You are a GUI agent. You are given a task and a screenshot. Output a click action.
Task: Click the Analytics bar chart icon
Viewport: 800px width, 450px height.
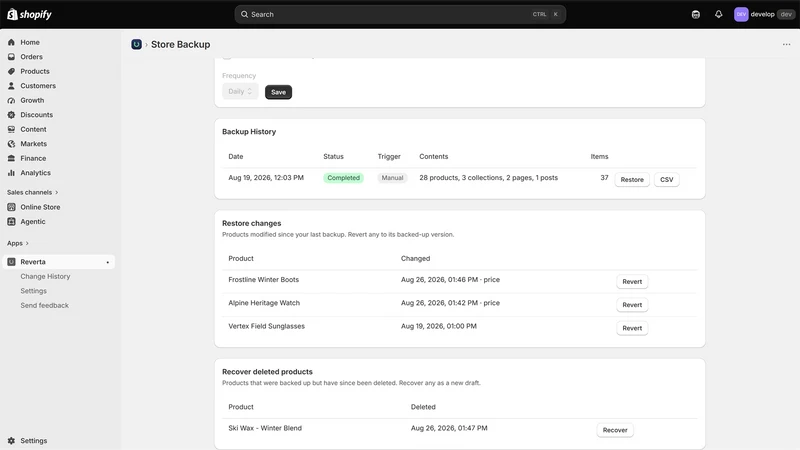pos(11,173)
